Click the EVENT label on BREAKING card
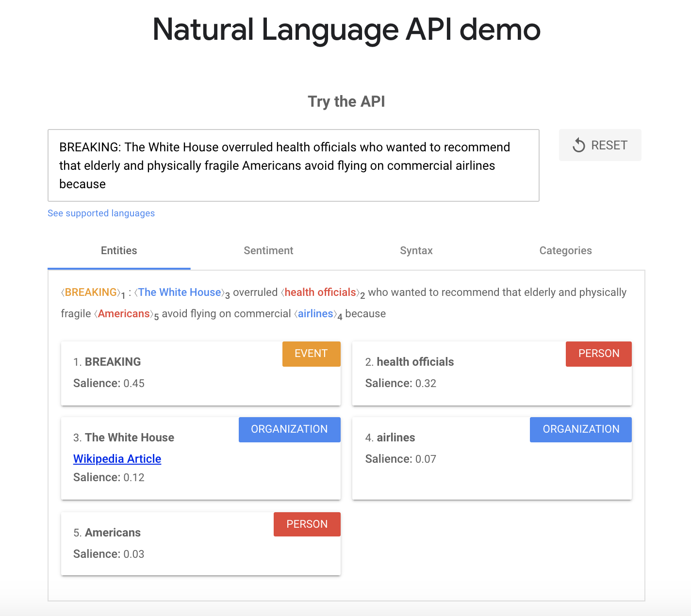This screenshot has height=616, width=691. coord(312,354)
